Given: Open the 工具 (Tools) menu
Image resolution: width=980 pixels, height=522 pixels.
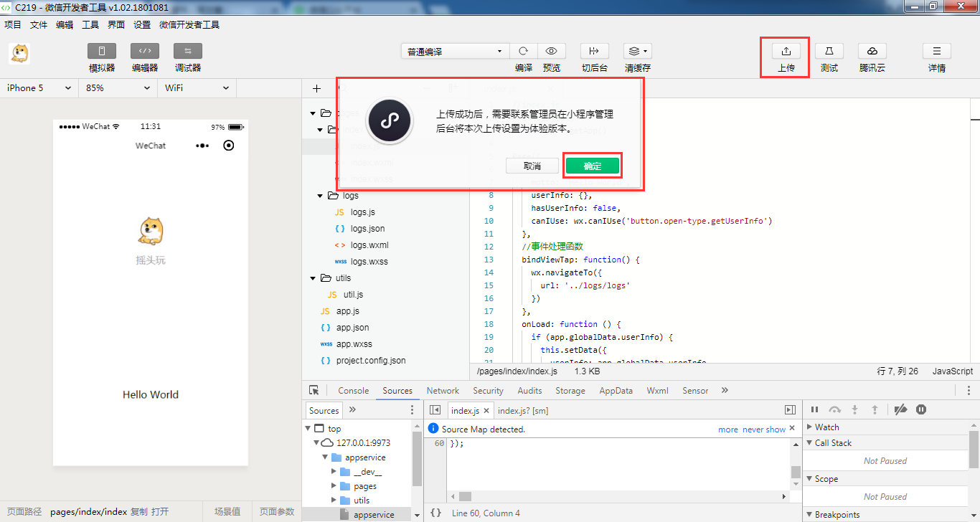Looking at the screenshot, I should click(x=90, y=24).
